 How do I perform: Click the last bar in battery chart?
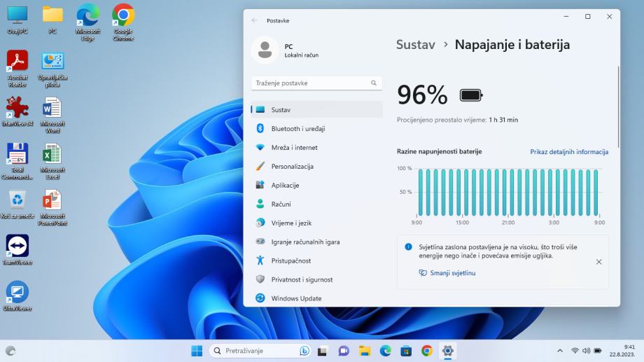point(596,193)
